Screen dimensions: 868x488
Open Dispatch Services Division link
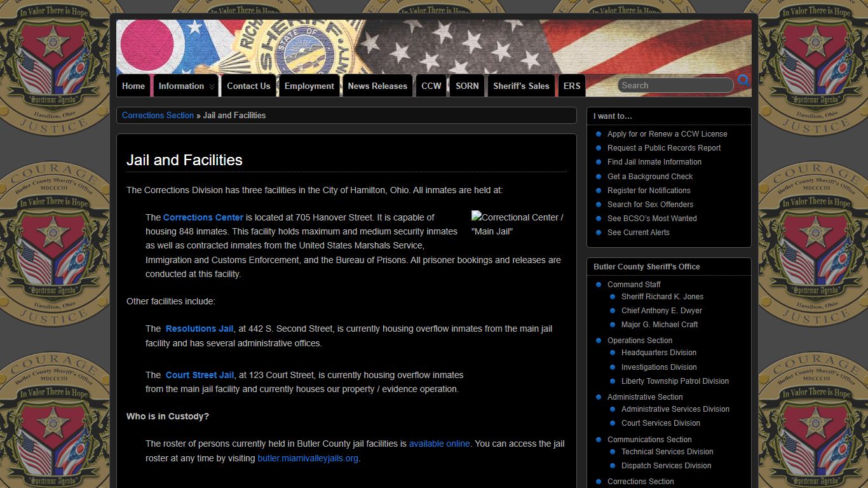pyautogui.click(x=667, y=466)
